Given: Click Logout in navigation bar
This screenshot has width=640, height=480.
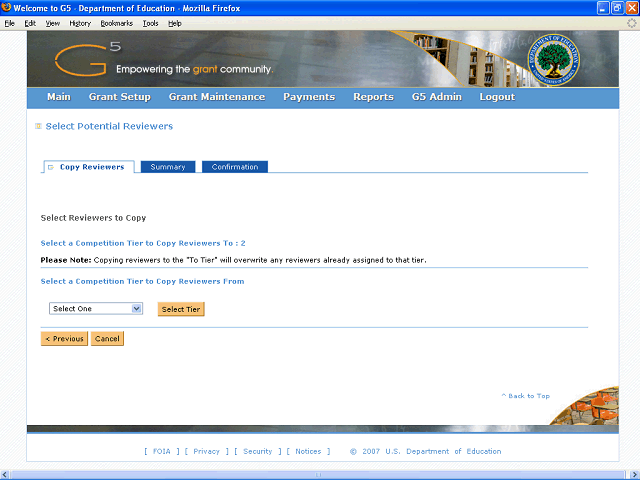Looking at the screenshot, I should pyautogui.click(x=497, y=97).
